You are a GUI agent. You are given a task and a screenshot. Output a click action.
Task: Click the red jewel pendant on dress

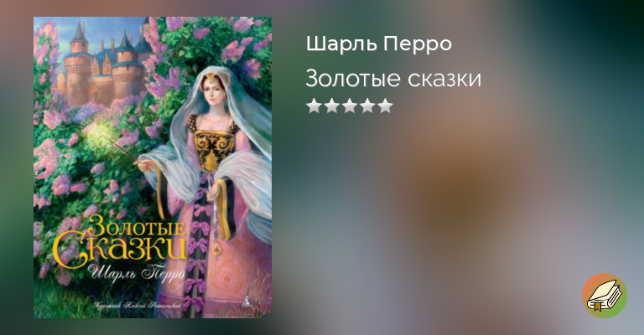pyautogui.click(x=216, y=248)
